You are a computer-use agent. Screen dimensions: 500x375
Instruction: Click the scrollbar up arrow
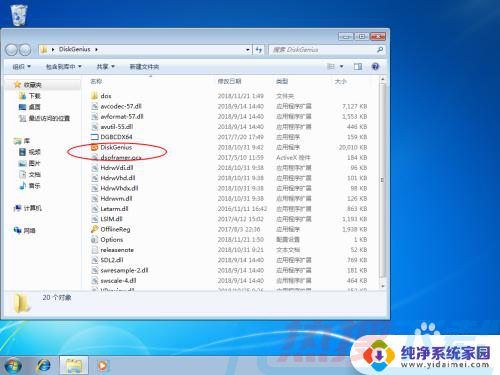pos(382,79)
